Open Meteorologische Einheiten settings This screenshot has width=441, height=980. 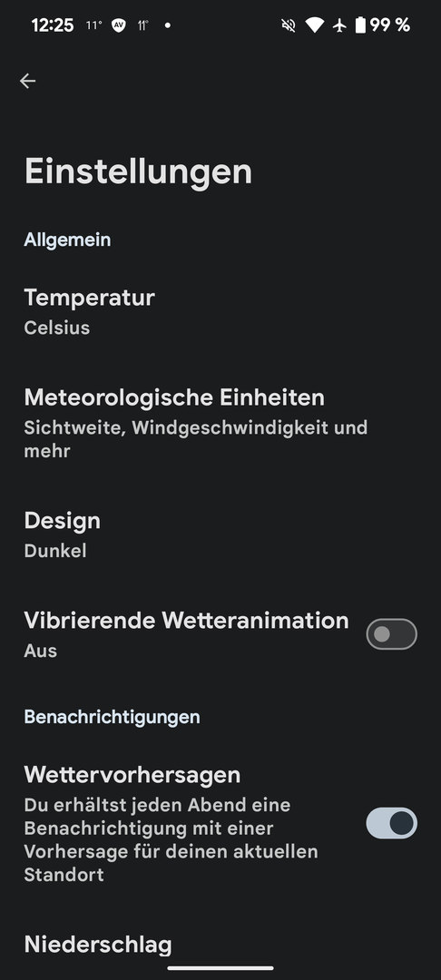[x=220, y=423]
